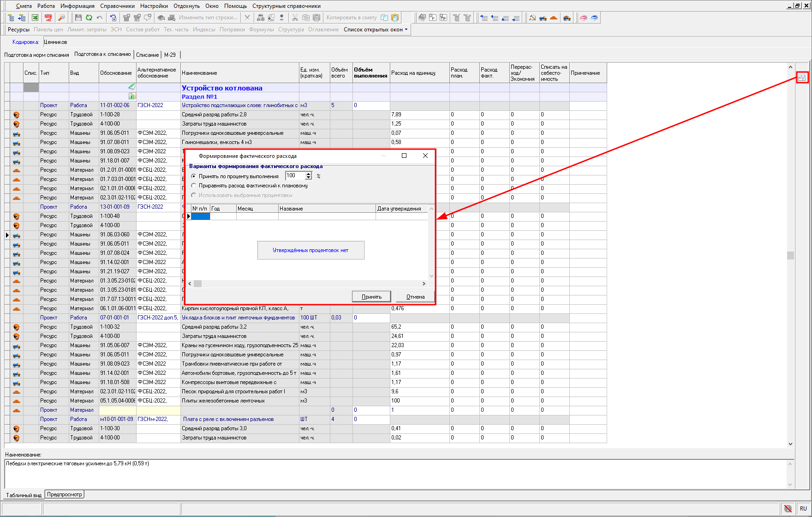This screenshot has width=812, height=517.
Task: Click the PDF export toolbar icon
Action: pyautogui.click(x=48, y=18)
